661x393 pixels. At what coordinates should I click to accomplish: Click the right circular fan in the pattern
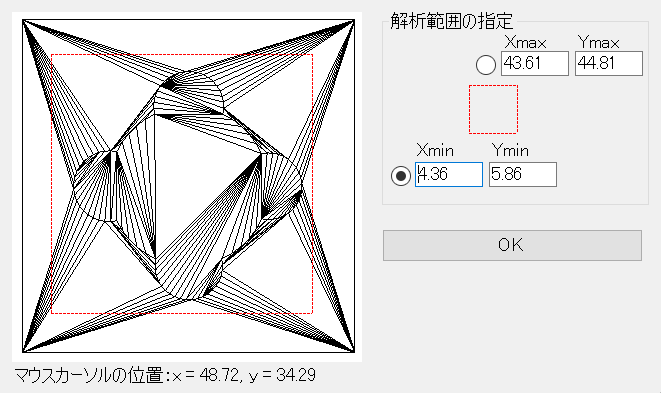(282, 186)
